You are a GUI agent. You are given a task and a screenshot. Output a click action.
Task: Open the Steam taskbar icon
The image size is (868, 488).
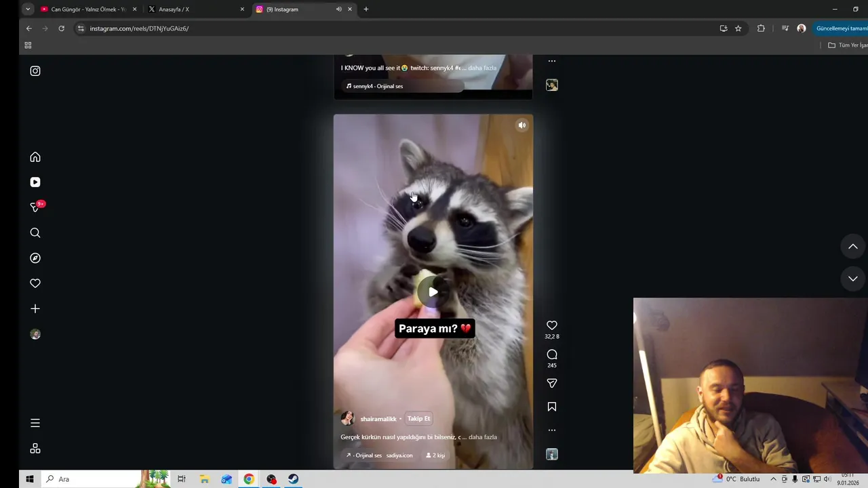(x=293, y=479)
